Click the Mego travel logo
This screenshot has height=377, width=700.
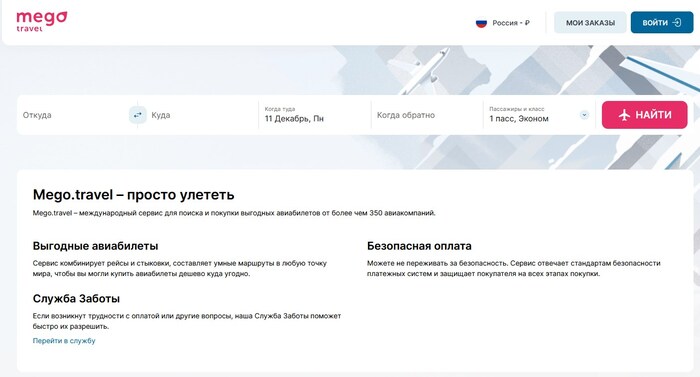(x=42, y=21)
